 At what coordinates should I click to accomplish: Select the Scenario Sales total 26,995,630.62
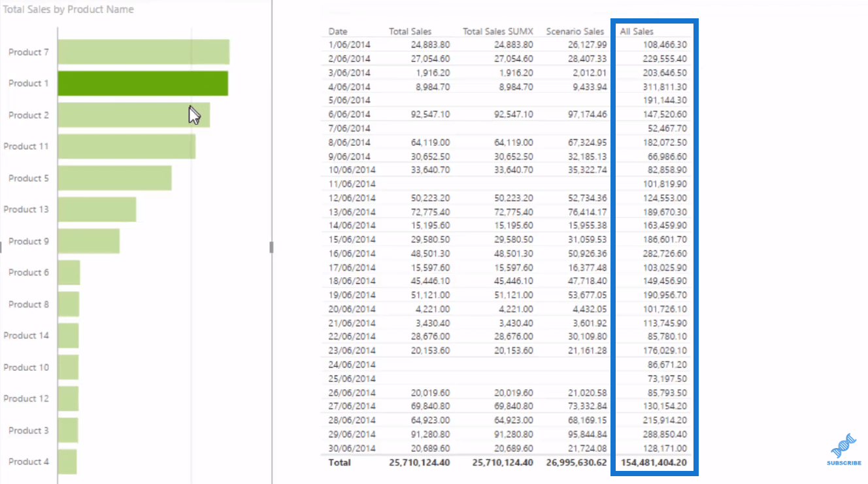[x=575, y=462]
